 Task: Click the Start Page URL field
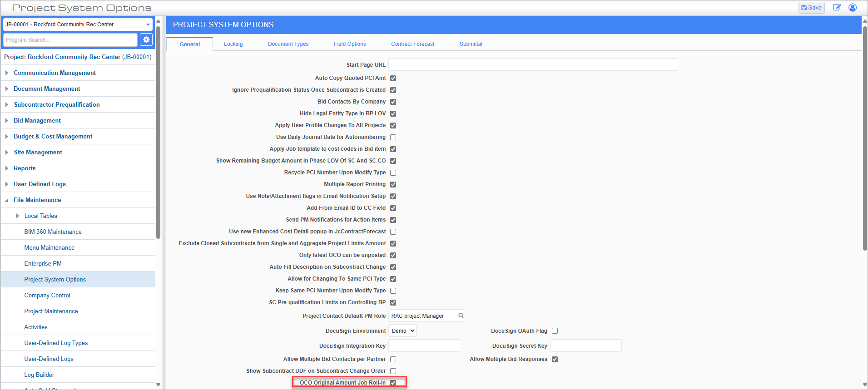[533, 64]
